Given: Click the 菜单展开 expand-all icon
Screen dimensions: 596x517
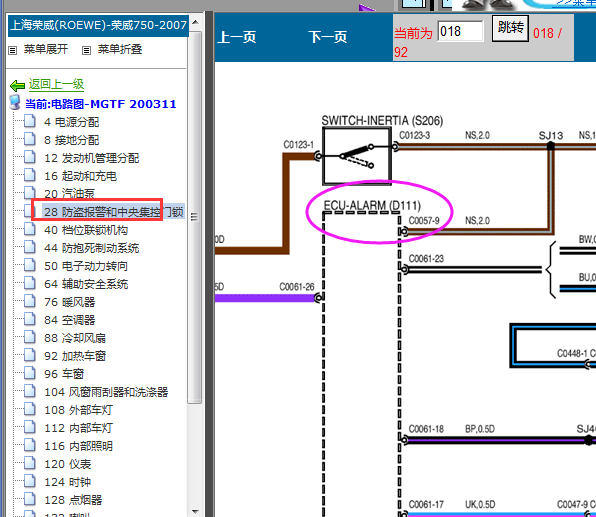Looking at the screenshot, I should [13, 50].
